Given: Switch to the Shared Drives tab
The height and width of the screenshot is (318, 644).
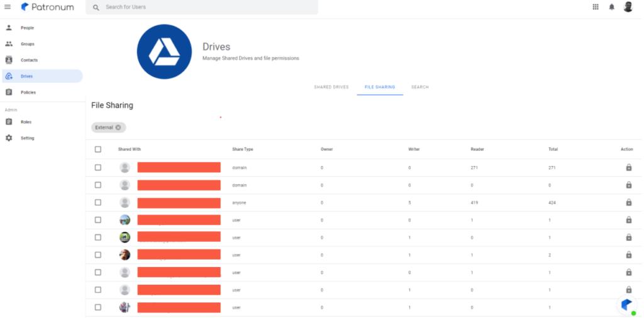Looking at the screenshot, I should pos(331,87).
